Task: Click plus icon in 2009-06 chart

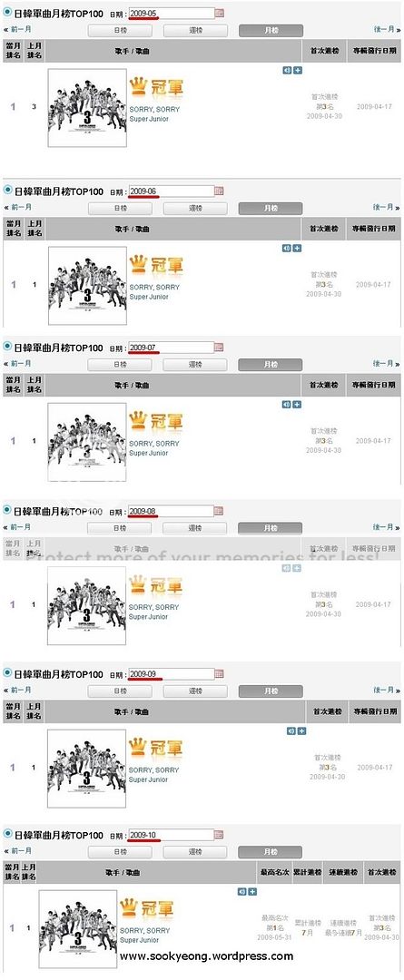Action: click(x=297, y=248)
